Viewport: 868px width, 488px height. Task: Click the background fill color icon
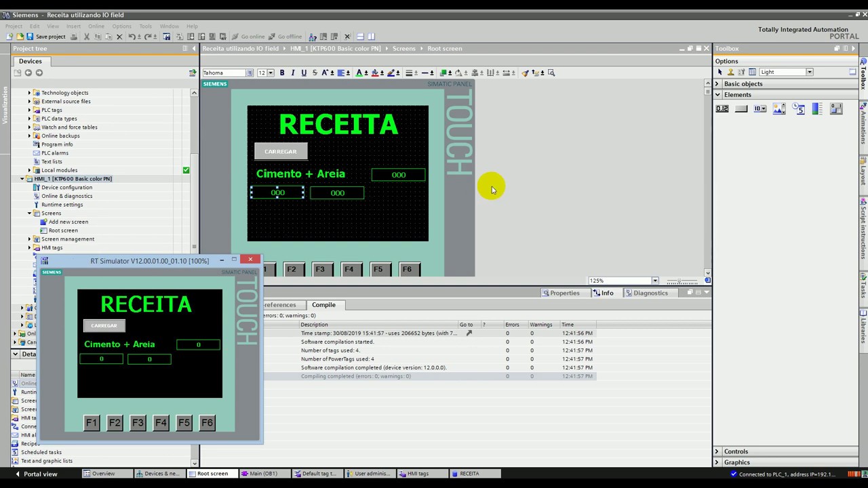[375, 73]
